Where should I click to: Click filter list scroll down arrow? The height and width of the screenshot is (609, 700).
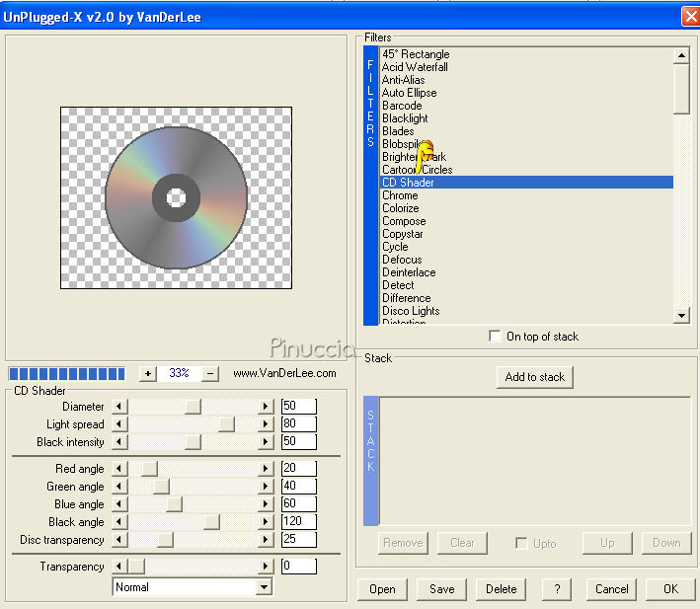pos(681,316)
